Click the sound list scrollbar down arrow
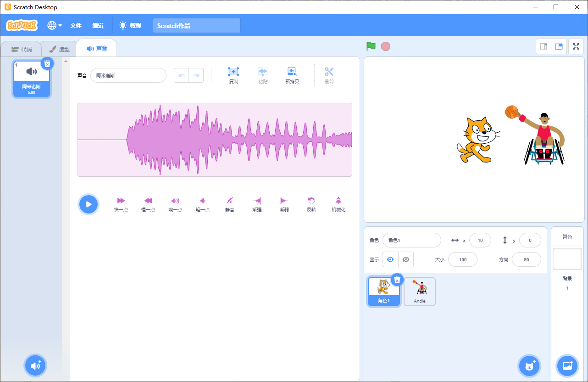The image size is (588, 382). (66, 376)
